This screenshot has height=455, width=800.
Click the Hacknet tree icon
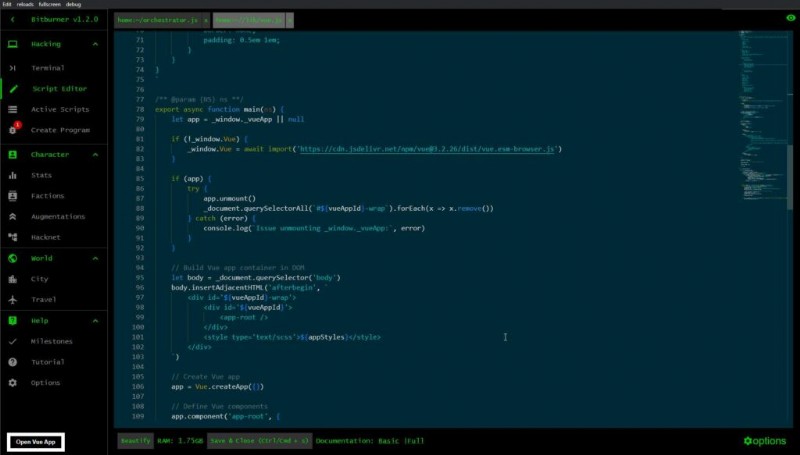(13, 237)
